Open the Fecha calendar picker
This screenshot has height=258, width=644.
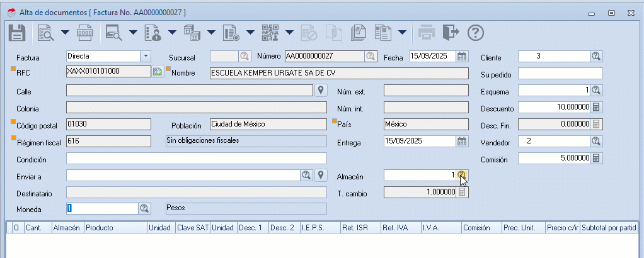click(462, 57)
